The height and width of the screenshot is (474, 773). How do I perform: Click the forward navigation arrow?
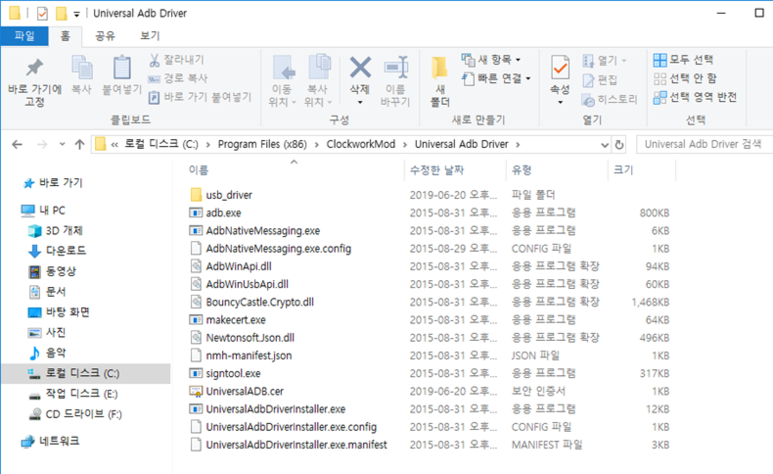[x=42, y=145]
